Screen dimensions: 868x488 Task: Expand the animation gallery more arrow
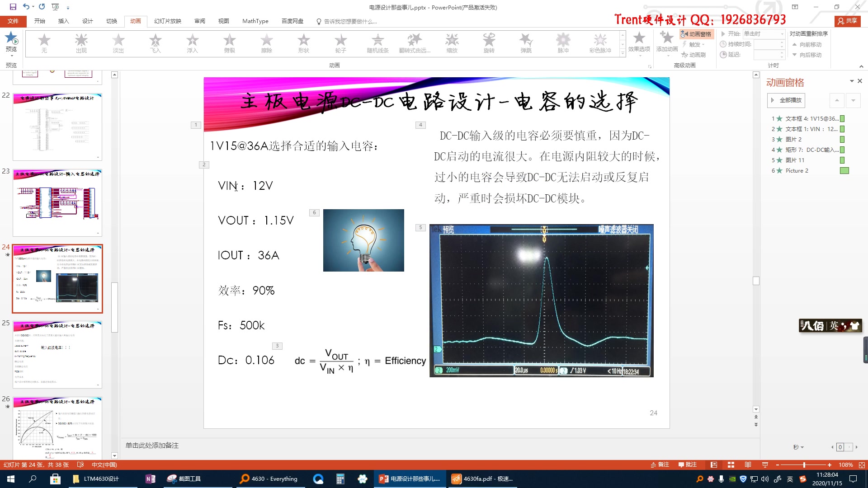[x=623, y=53]
